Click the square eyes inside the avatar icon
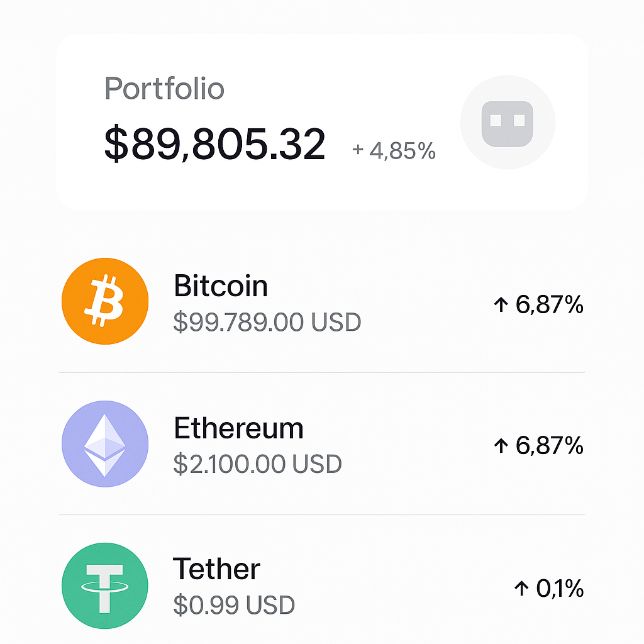Viewport: 644px width, 644px height. [508, 120]
